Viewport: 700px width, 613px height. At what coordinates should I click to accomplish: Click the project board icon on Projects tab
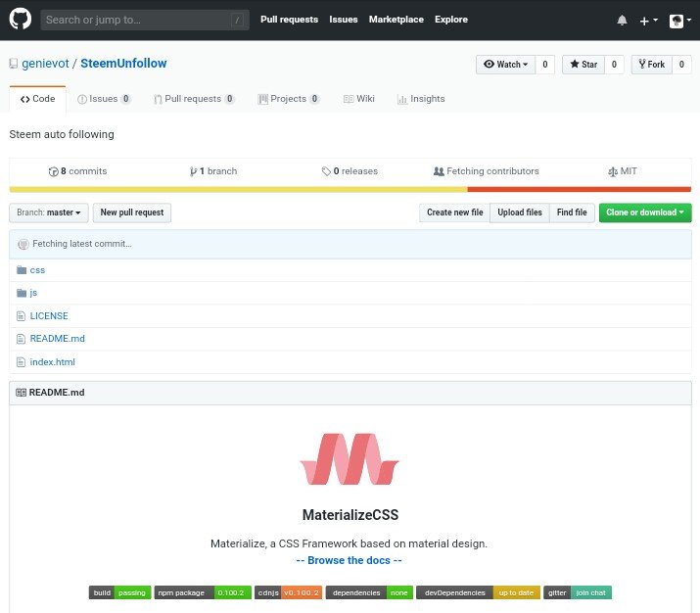[263, 99]
